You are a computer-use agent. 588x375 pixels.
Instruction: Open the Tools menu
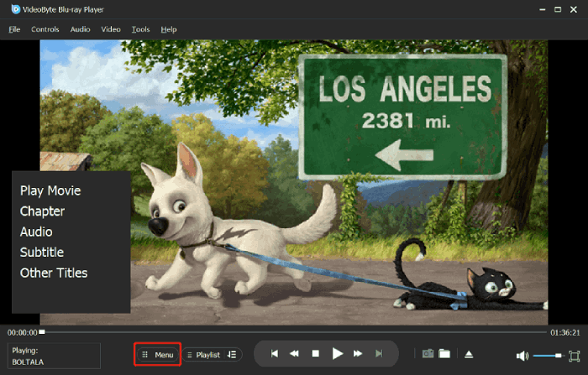[x=140, y=29]
